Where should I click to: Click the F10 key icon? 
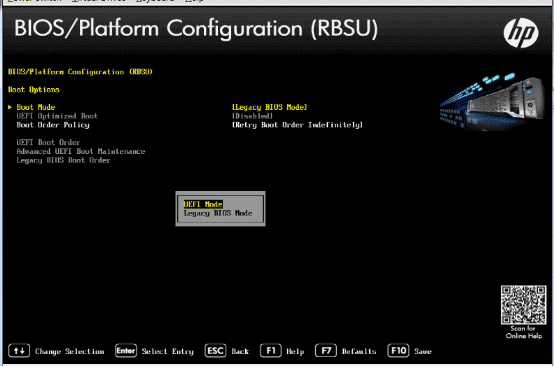(398, 351)
